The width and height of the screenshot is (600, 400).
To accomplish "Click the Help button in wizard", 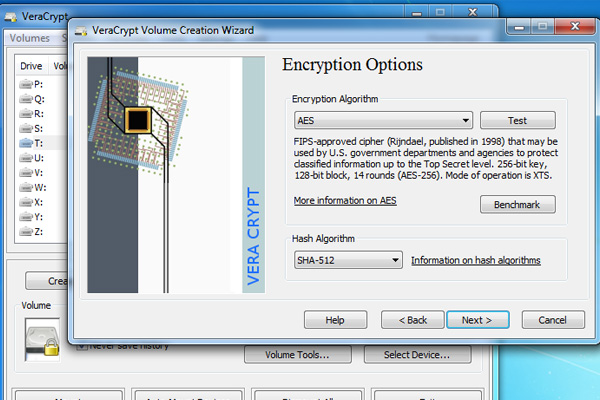I will 335,320.
